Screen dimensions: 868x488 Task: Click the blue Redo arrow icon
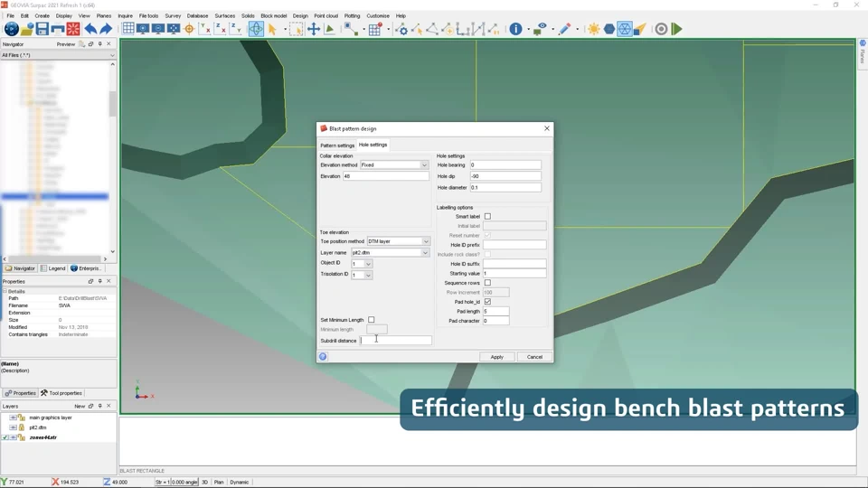pos(106,29)
